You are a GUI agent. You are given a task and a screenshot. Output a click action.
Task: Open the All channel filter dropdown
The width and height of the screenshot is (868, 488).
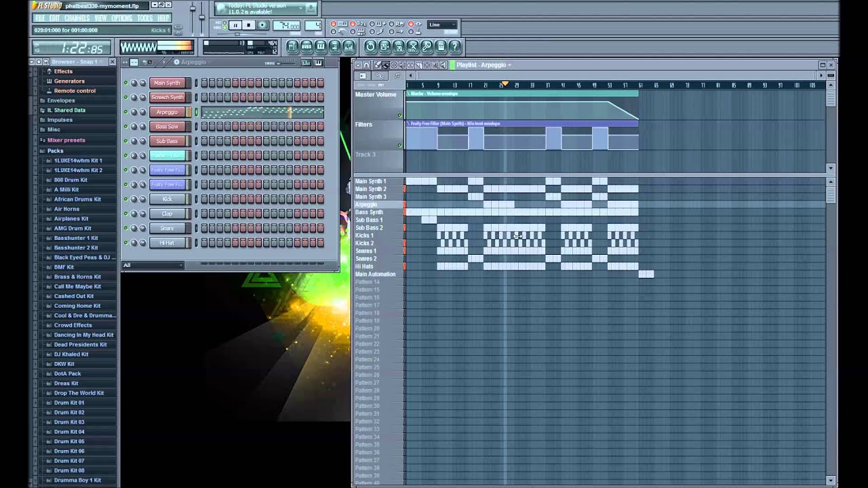(x=153, y=265)
